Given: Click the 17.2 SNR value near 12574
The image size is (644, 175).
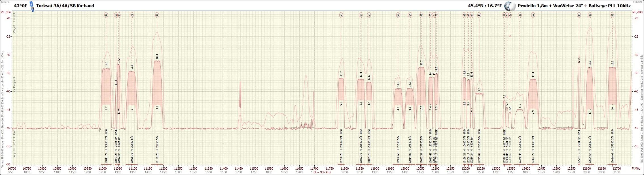Looking at the screenshot, I should 579,61.
